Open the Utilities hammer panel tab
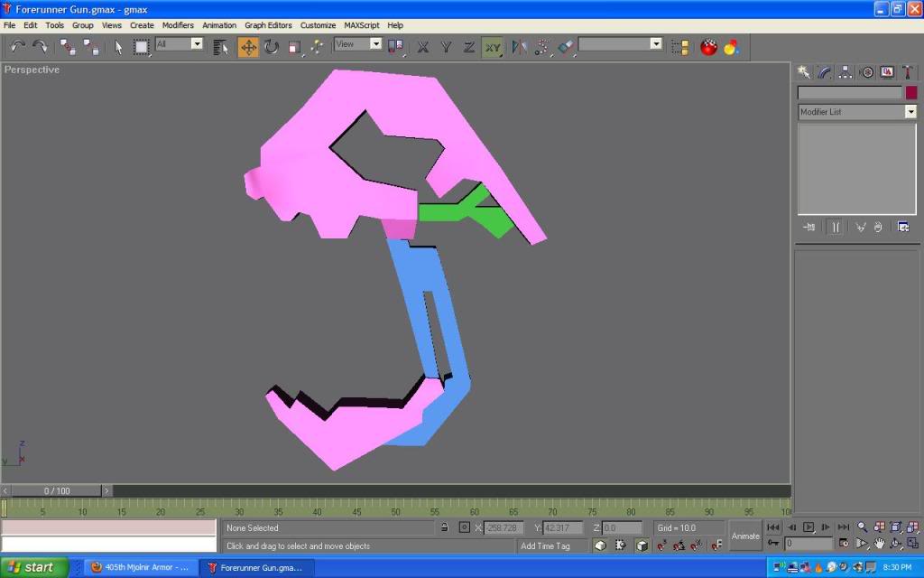This screenshot has width=924, height=578. click(x=906, y=72)
